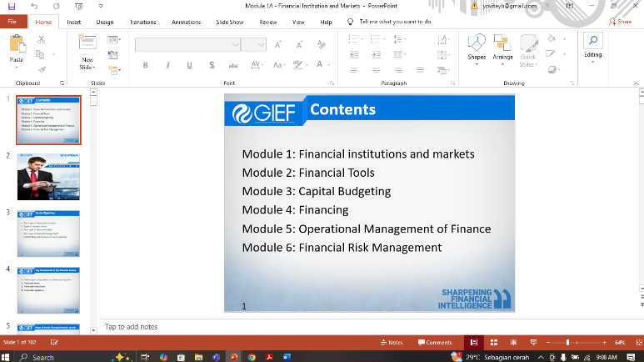Open the Insert ribbon tab
This screenshot has height=362, width=644.
pos(73,22)
